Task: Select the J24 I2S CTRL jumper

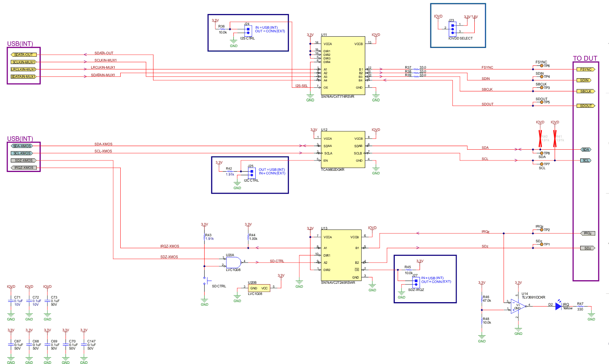Action: coord(248,30)
